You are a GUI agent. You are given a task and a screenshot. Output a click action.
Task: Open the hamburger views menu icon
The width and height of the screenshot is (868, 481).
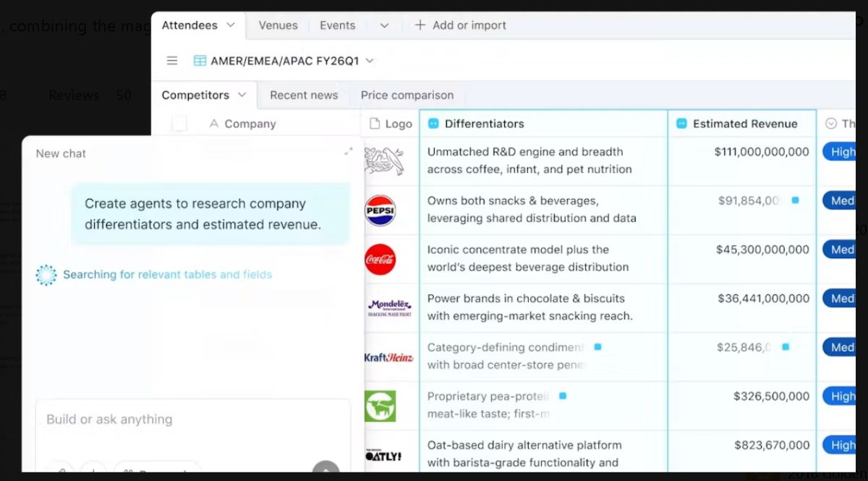tap(172, 61)
